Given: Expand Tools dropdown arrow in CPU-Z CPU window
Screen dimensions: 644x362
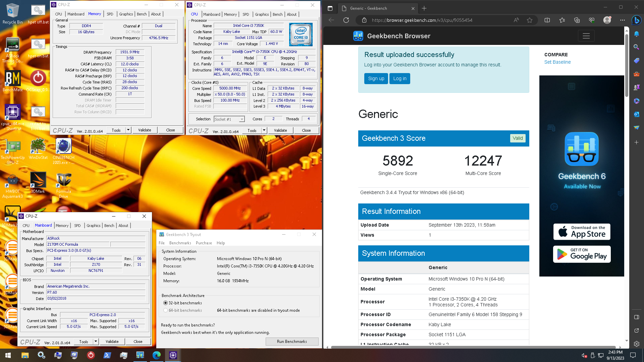Looking at the screenshot, I should 264,130.
